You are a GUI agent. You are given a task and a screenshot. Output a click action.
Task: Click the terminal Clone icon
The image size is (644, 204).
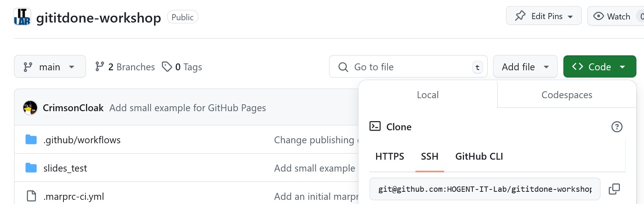pyautogui.click(x=375, y=126)
